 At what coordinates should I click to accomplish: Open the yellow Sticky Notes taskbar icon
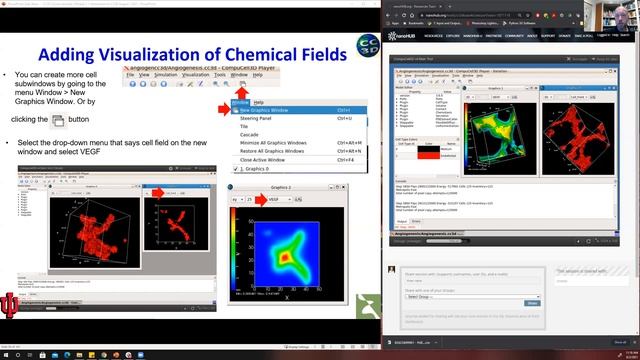pos(91,355)
